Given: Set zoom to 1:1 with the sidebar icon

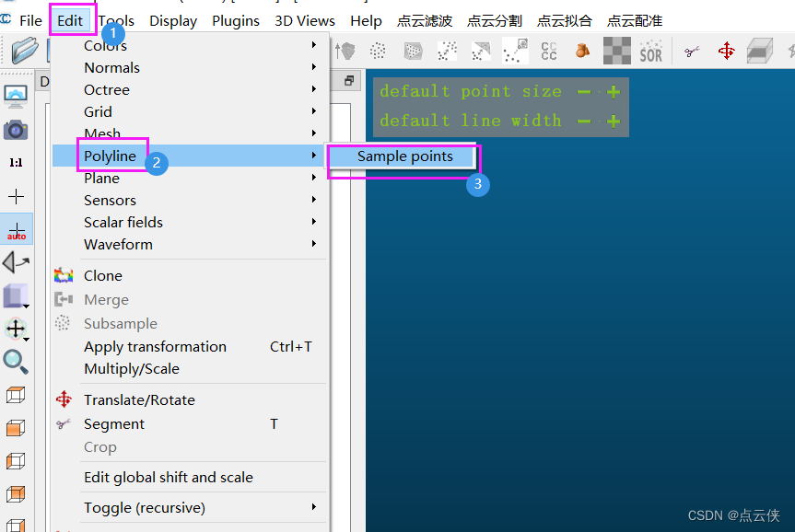Looking at the screenshot, I should (x=17, y=162).
